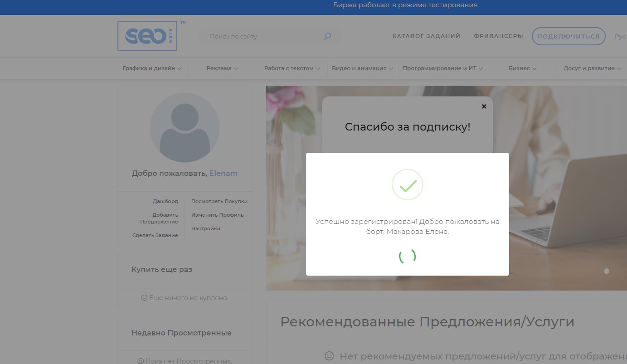
Task: Go to the Фрилансеры section
Action: pos(498,36)
